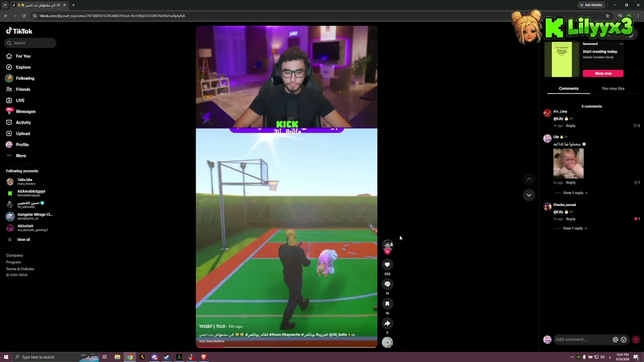Screen dimensions: 644x362
Task: Open the Upload page
Action: pos(18,134)
